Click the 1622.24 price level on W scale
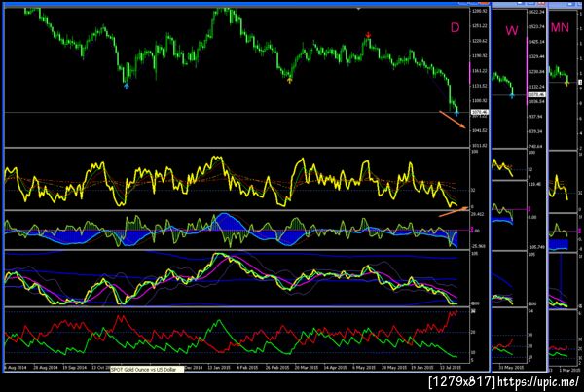This screenshot has width=584, height=392. 536,12
